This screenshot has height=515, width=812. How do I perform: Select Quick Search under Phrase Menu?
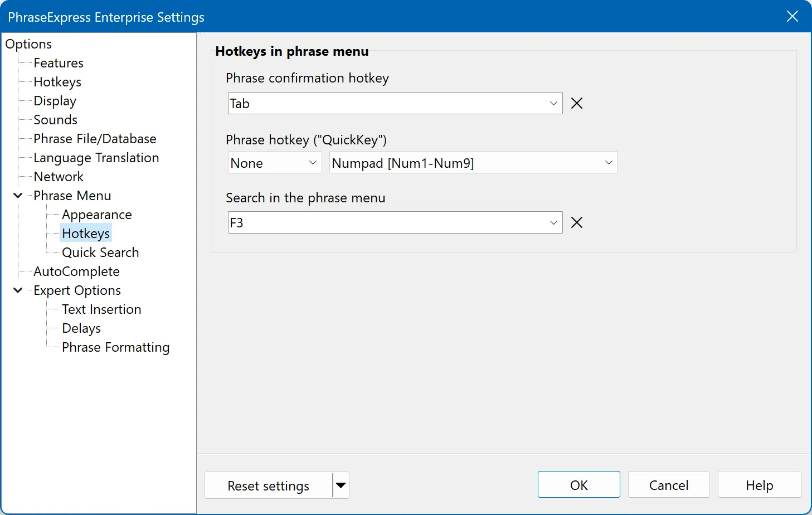(x=100, y=252)
